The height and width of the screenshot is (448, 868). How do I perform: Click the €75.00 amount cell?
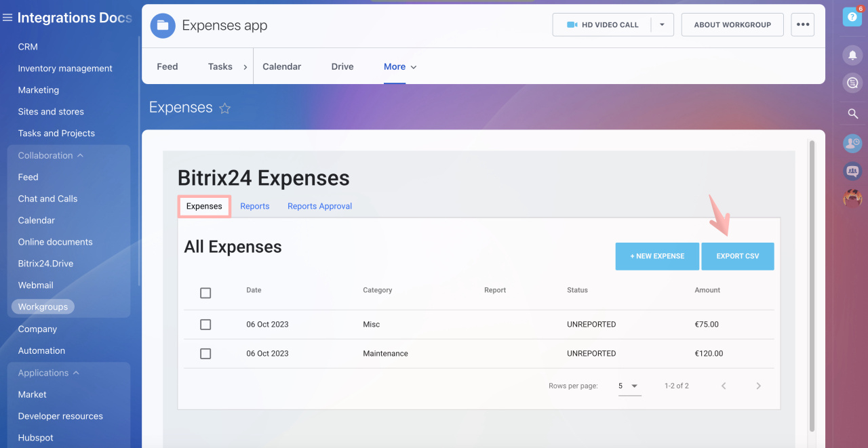[707, 325]
